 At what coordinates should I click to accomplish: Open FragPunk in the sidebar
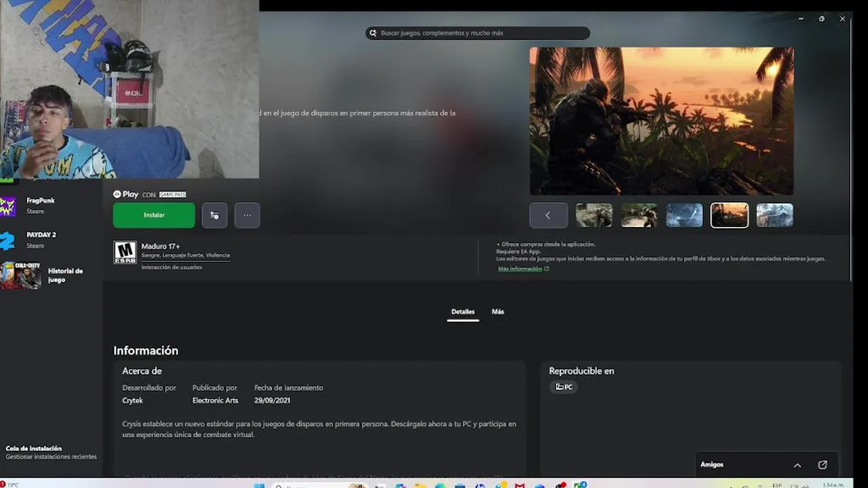pyautogui.click(x=51, y=205)
